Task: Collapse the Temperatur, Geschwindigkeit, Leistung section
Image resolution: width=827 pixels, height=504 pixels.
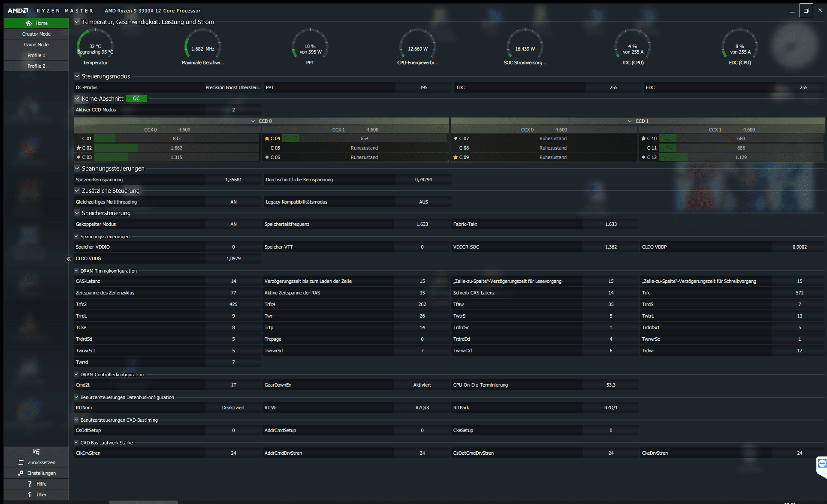Action: pos(77,22)
